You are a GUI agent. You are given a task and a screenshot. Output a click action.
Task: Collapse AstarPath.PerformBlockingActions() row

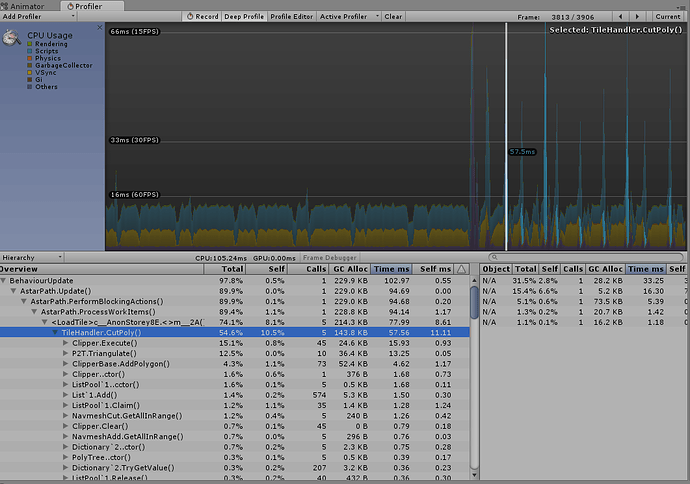(x=24, y=301)
